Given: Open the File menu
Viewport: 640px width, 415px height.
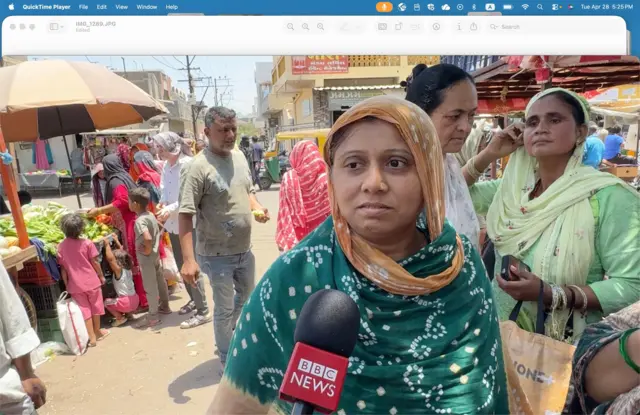Looking at the screenshot, I should (x=83, y=6).
